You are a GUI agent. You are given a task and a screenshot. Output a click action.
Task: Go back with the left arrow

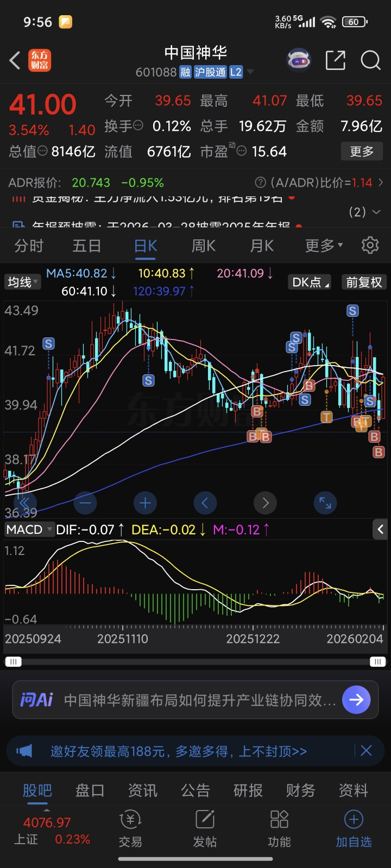[15, 60]
